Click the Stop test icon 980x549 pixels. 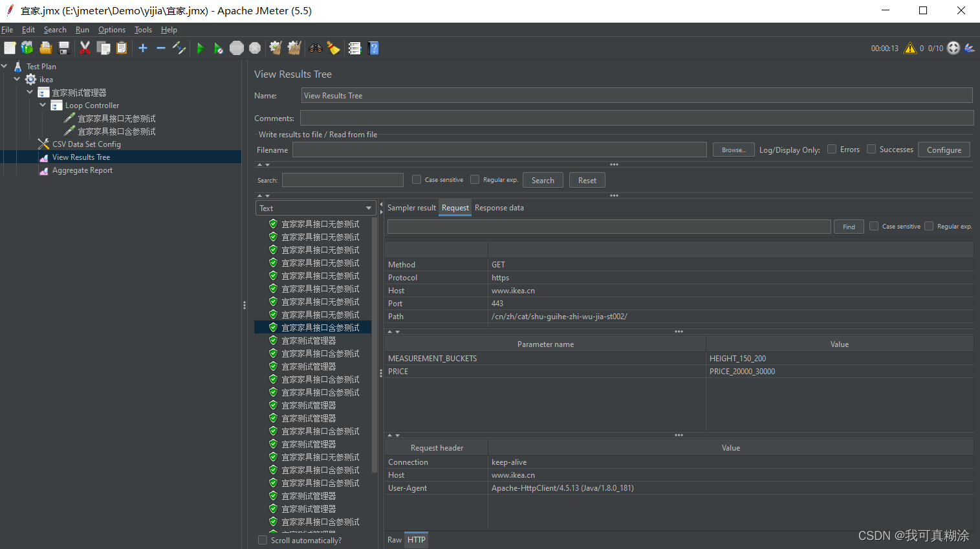point(237,48)
